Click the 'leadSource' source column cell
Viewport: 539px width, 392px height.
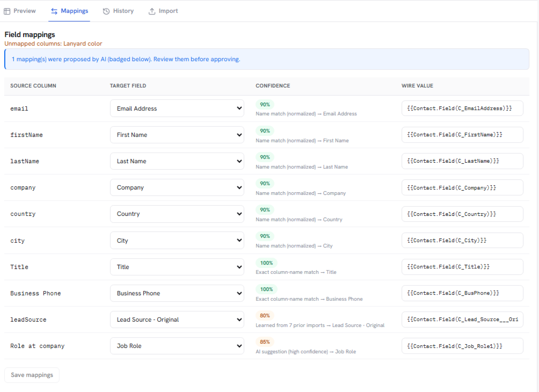coord(28,319)
